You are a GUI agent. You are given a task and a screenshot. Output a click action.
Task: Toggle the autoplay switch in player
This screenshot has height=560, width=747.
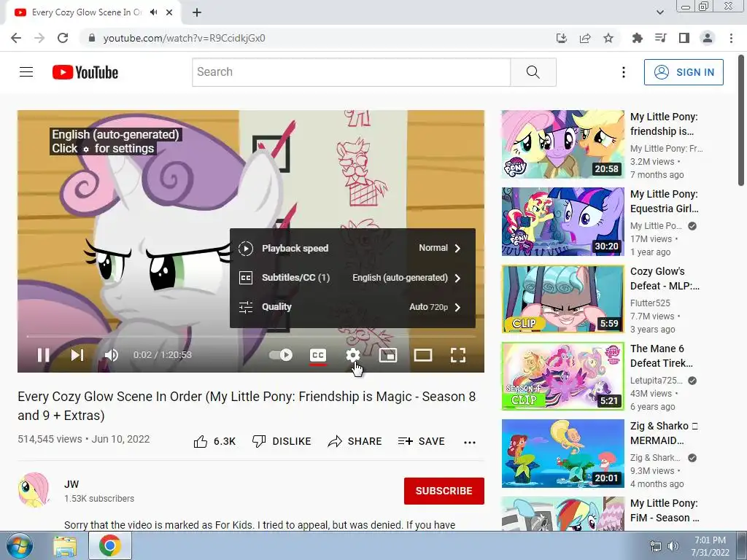pyautogui.click(x=281, y=355)
